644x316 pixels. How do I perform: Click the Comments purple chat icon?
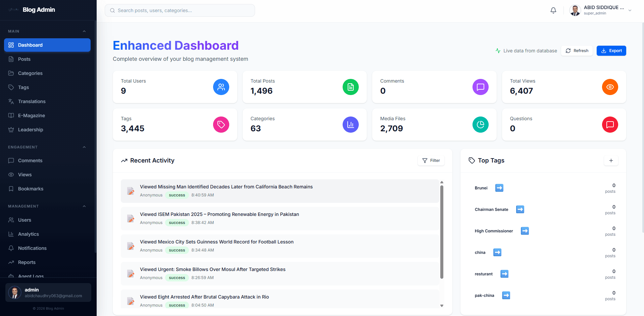[x=481, y=87]
